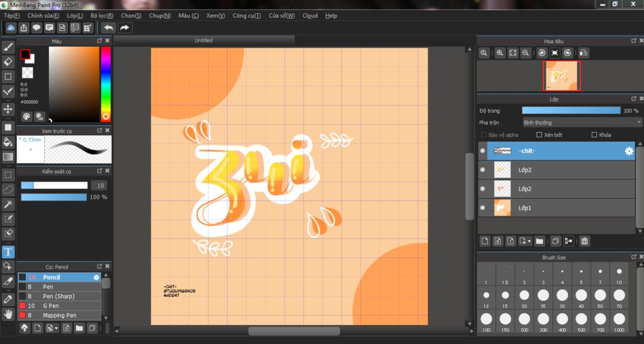This screenshot has width=644, height=344.
Task: Click the navigator canvas thumbnail
Action: click(562, 76)
